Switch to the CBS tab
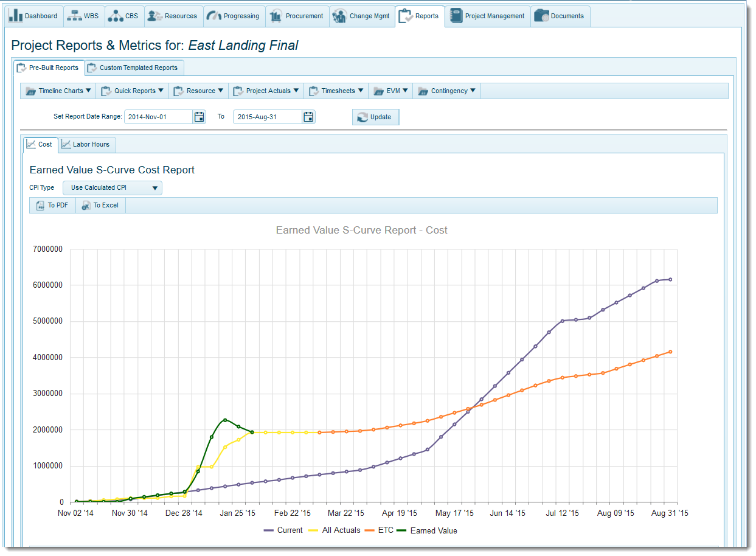Image resolution: width=756 pixels, height=556 pixels. (124, 16)
